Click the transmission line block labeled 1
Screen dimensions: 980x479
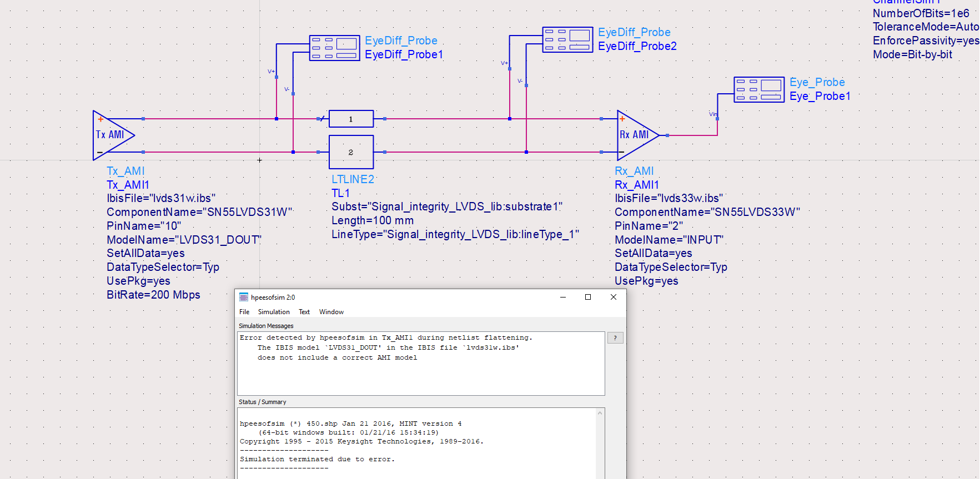tap(351, 119)
